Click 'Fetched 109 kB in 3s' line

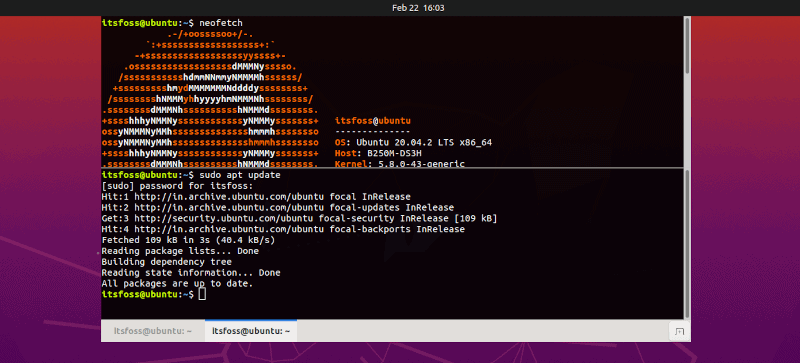coord(188,240)
